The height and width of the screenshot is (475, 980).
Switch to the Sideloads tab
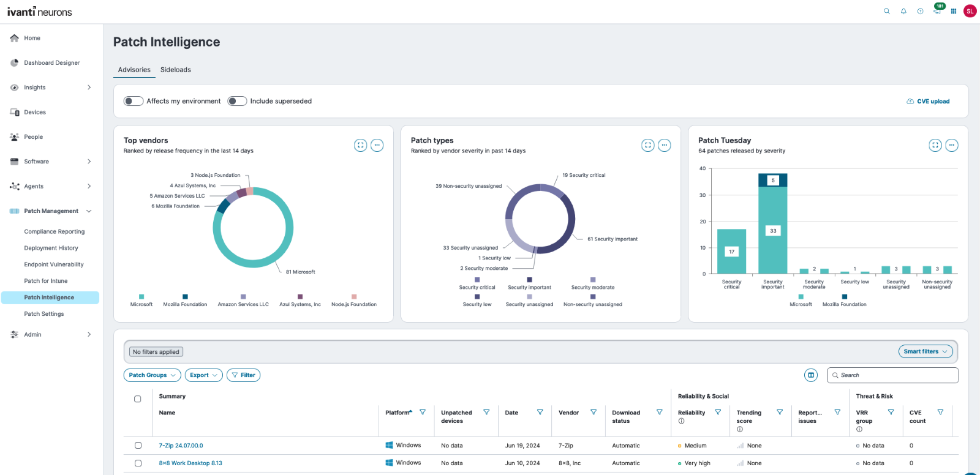point(175,70)
